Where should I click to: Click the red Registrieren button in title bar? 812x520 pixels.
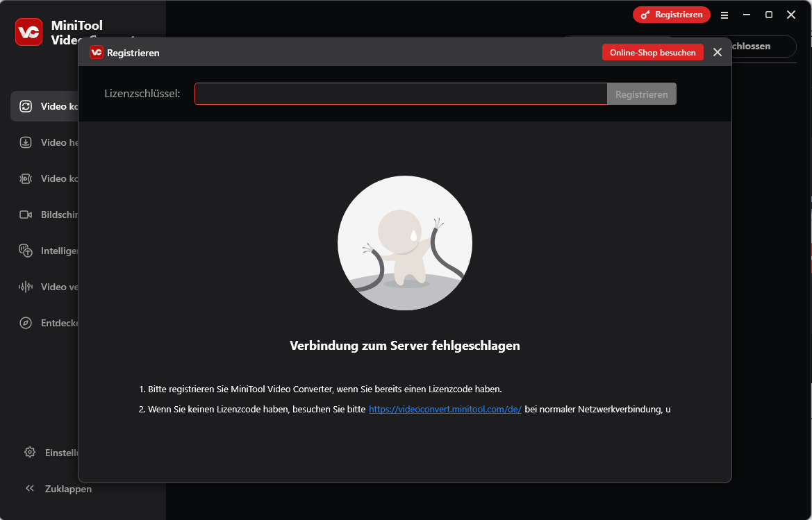click(x=672, y=15)
